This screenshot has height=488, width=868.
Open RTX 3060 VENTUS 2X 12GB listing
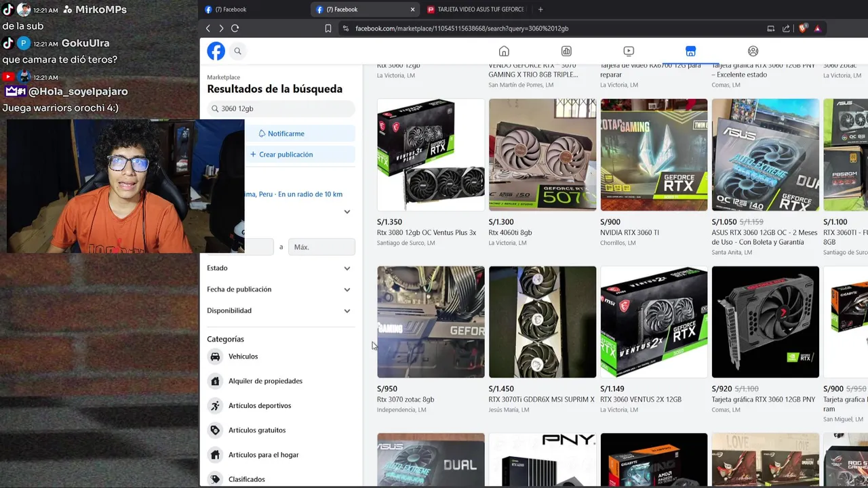(x=641, y=399)
